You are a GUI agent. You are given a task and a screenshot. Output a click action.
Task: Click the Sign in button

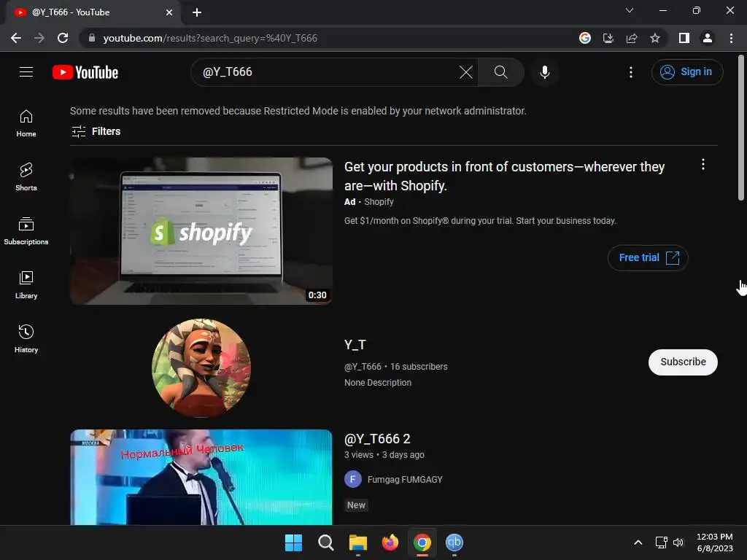click(687, 72)
